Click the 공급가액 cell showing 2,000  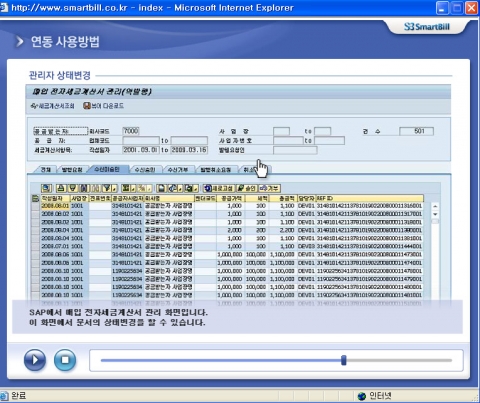point(231,230)
